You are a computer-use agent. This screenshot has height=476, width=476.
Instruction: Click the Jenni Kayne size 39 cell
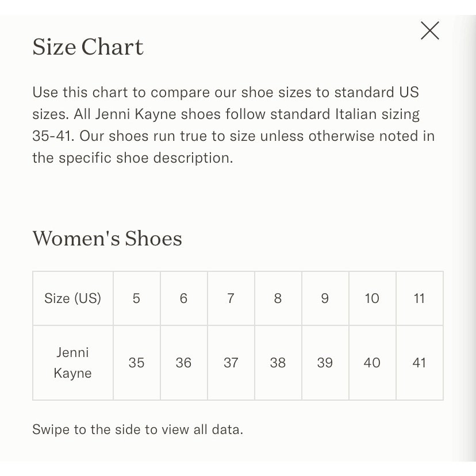pos(325,363)
